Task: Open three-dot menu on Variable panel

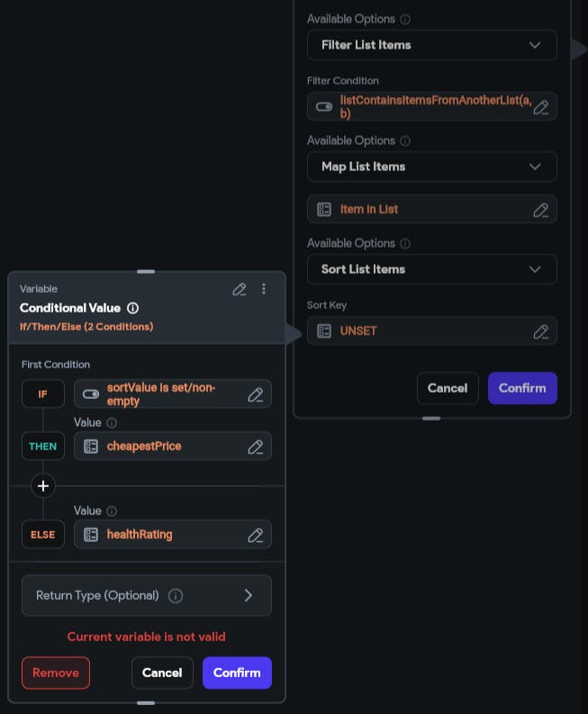Action: point(264,289)
